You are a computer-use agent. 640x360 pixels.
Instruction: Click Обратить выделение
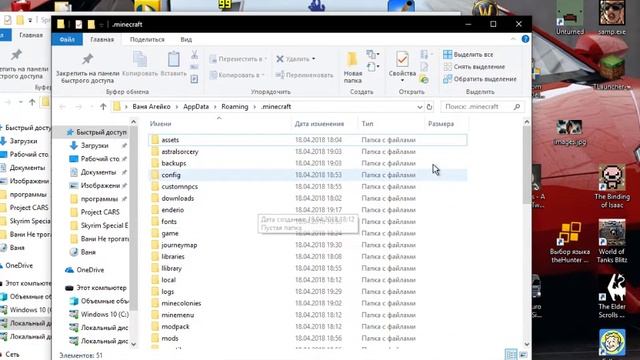click(x=480, y=79)
